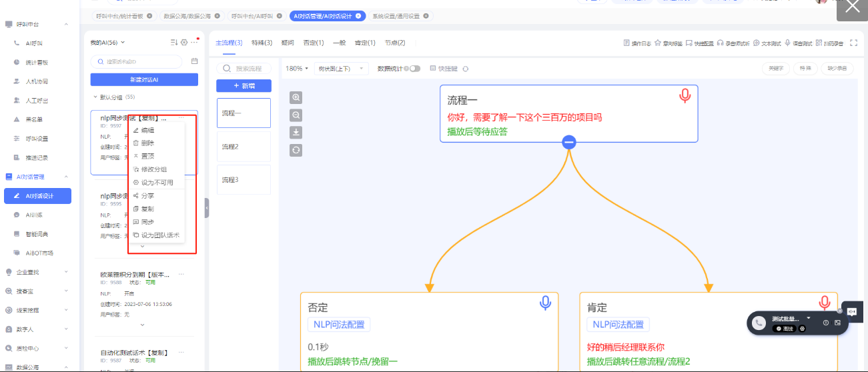Collapse the 流程一 node with minus button
Image resolution: width=868 pixels, height=372 pixels.
568,142
